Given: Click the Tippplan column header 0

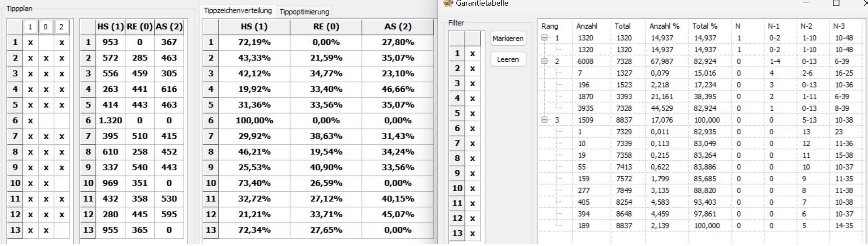Looking at the screenshot, I should point(46,27).
